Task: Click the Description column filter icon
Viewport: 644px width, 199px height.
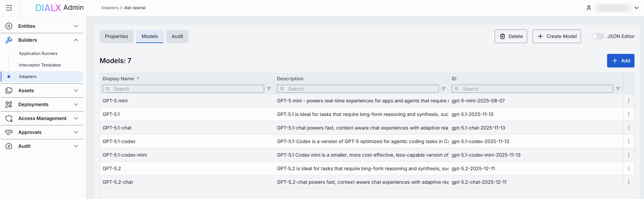Action: pos(443,89)
